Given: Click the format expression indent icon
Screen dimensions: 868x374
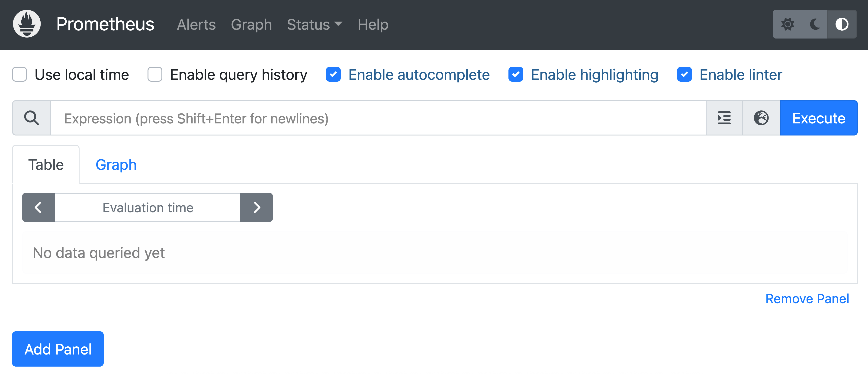Looking at the screenshot, I should [724, 118].
